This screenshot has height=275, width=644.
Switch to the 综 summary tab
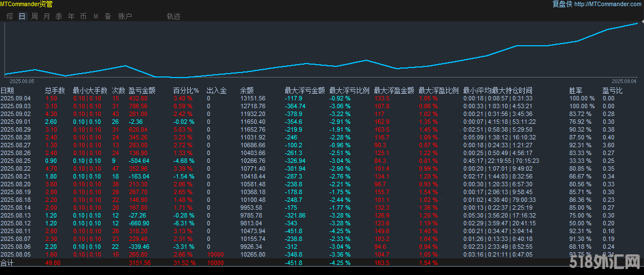pyautogui.click(x=9, y=17)
